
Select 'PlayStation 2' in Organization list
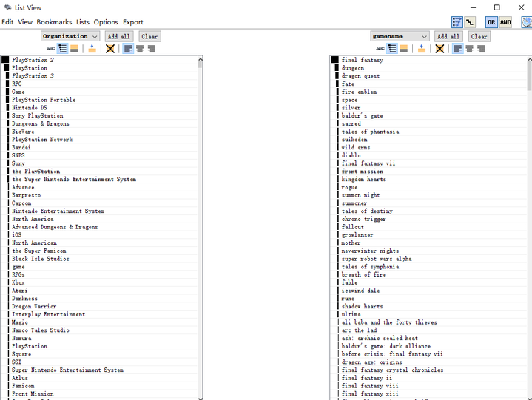[99, 60]
